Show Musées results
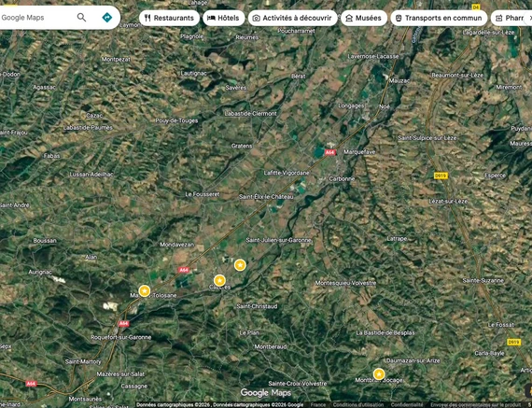 pyautogui.click(x=364, y=18)
